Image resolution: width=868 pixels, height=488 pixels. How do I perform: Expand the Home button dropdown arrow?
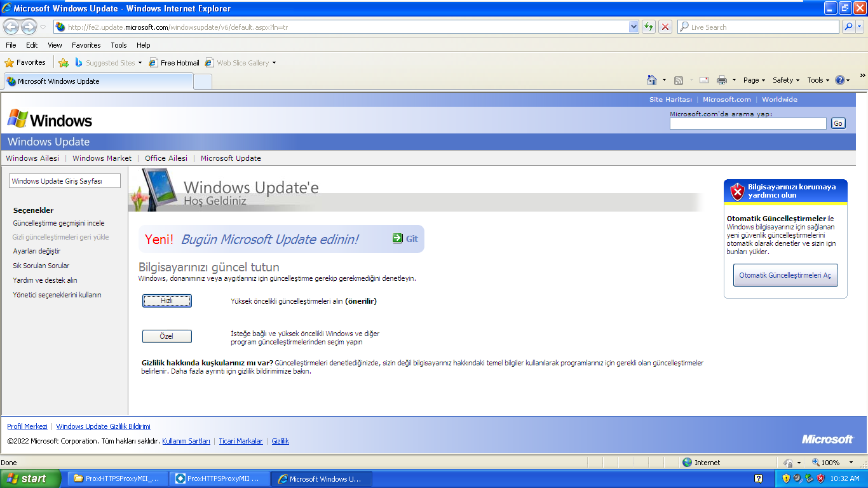coord(664,80)
